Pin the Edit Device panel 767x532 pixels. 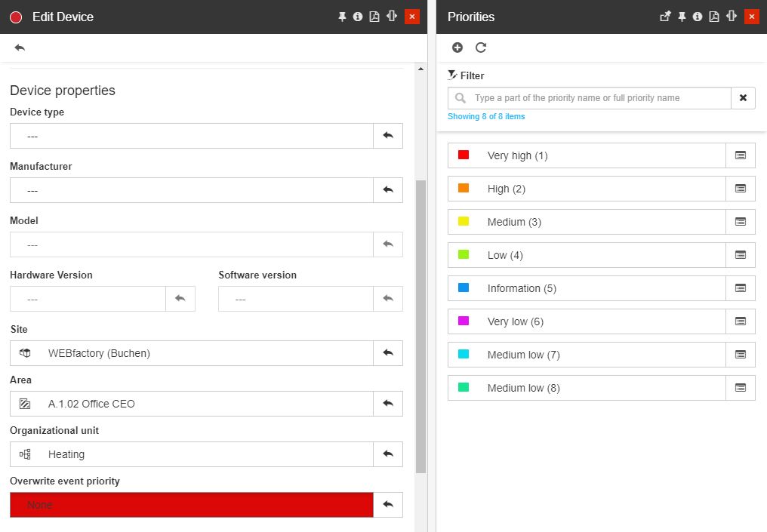pyautogui.click(x=342, y=17)
